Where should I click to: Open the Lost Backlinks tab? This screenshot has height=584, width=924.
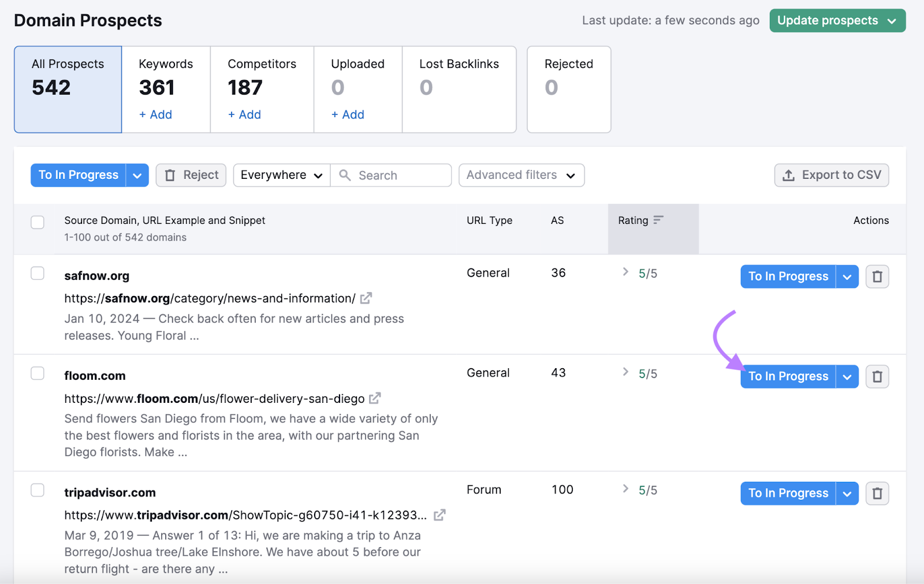(x=459, y=76)
